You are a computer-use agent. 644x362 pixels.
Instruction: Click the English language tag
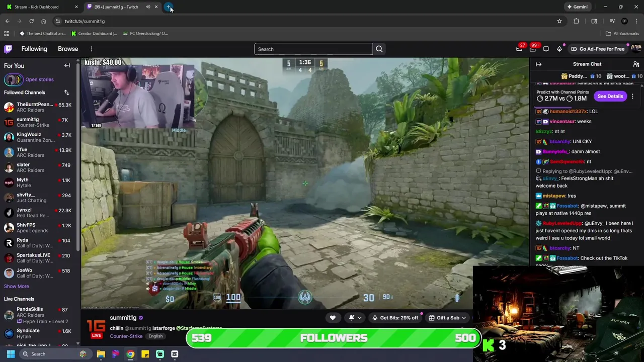[155, 336]
